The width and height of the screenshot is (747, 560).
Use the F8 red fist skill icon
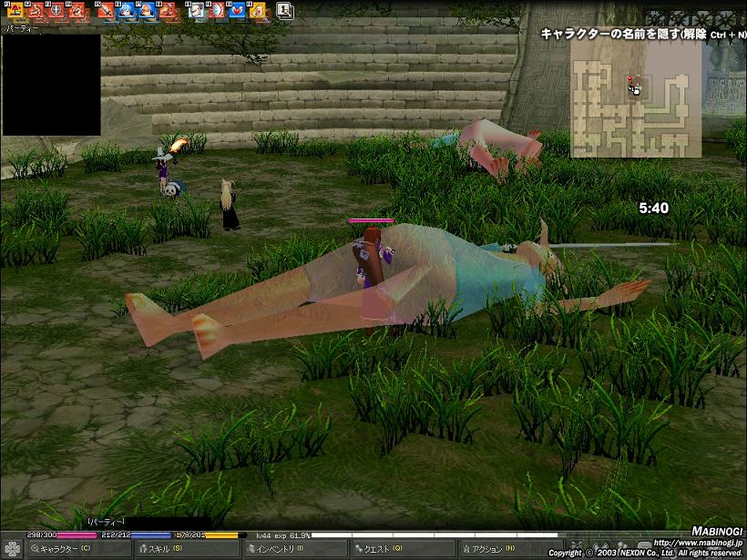(x=168, y=10)
